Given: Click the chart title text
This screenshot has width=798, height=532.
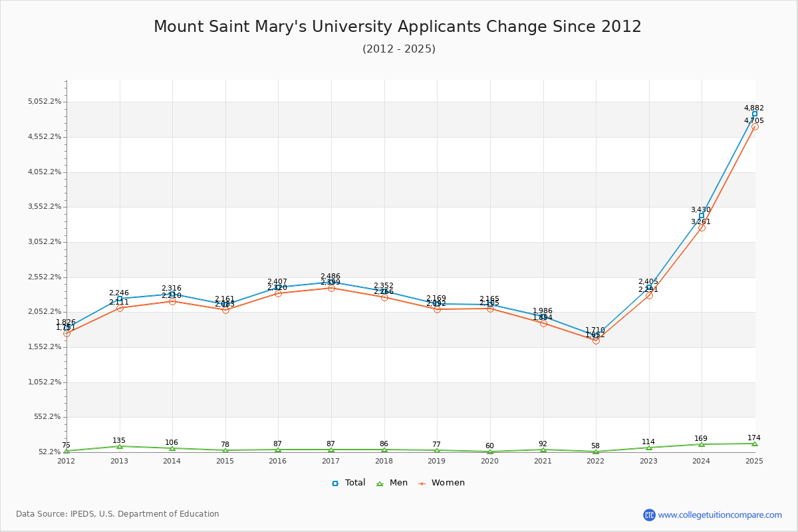Looking at the screenshot, I should coord(398,27).
